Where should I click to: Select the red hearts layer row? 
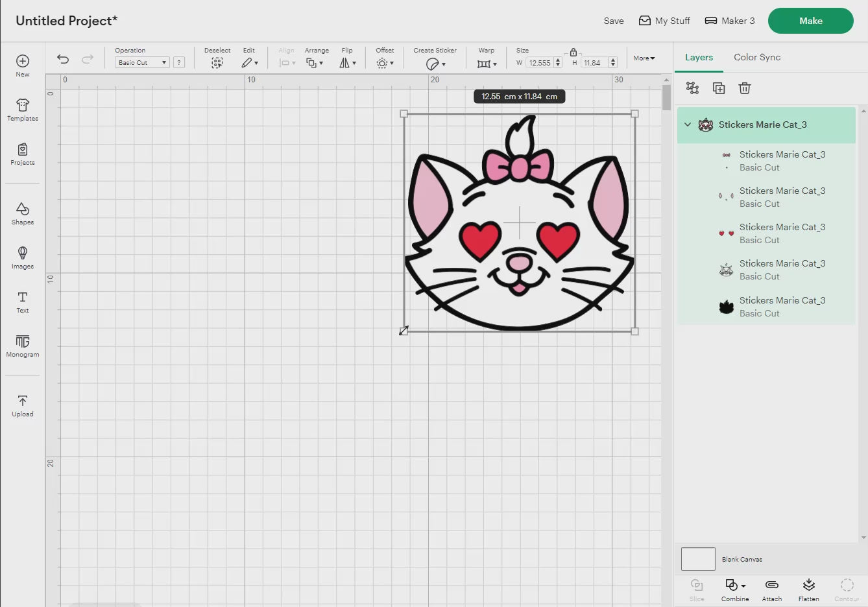click(x=766, y=233)
